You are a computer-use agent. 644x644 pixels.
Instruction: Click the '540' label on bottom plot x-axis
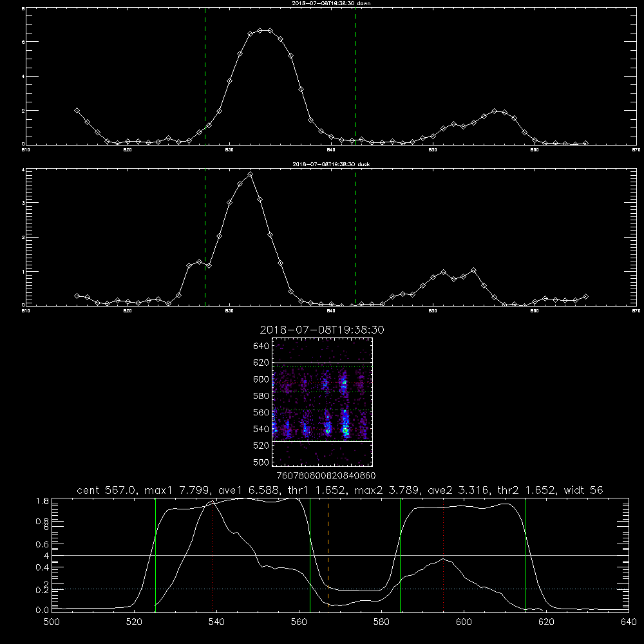[216, 621]
